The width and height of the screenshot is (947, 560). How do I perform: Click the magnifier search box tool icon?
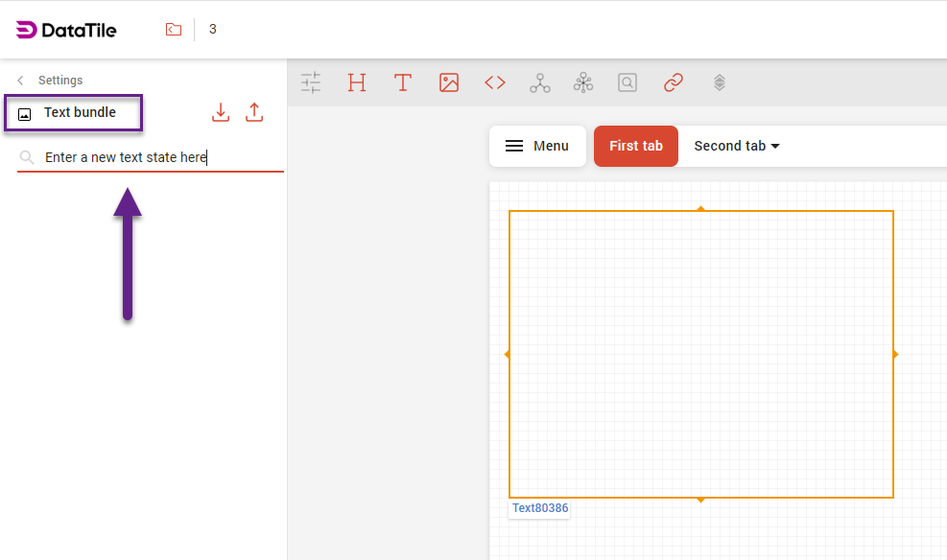tap(627, 82)
